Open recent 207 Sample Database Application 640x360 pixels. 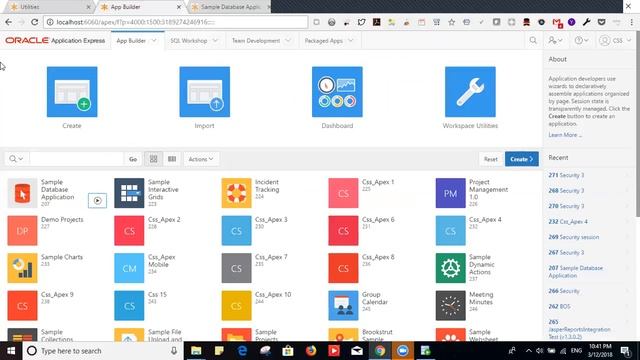(x=576, y=272)
